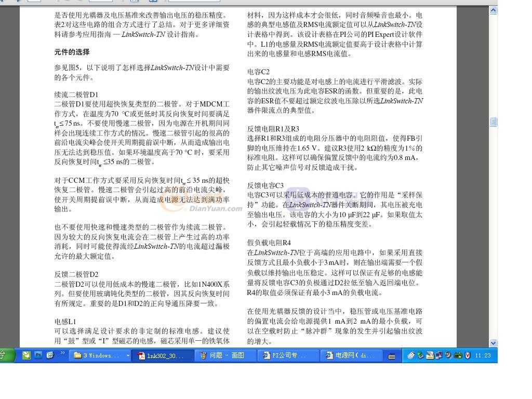The image size is (532, 399).
Task: Open the safely remove hardware tray icon
Action: 421,355
